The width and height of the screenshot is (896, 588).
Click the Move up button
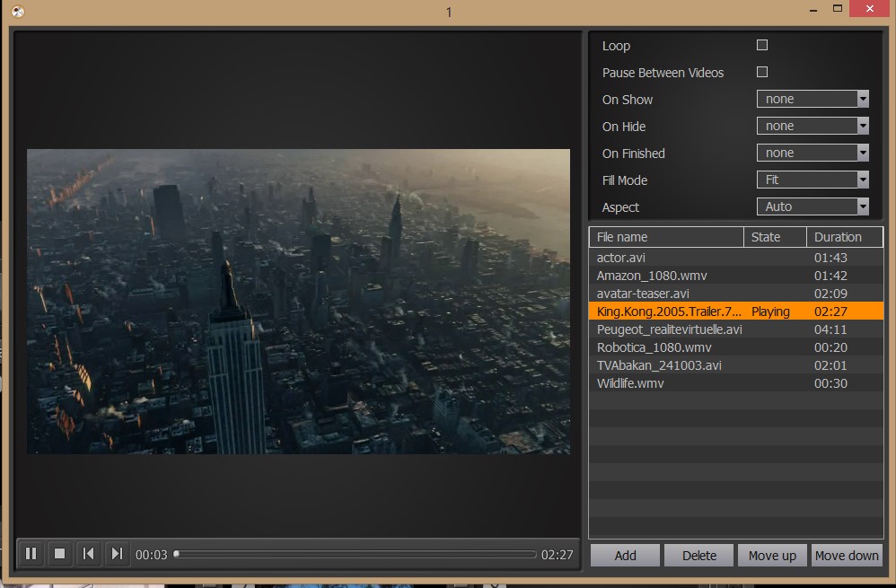[x=772, y=556]
